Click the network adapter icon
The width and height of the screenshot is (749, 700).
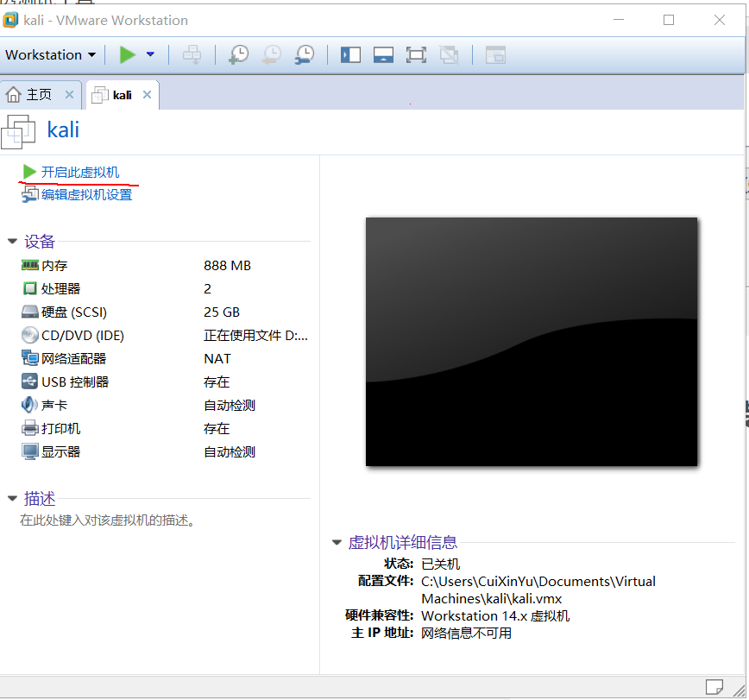[x=29, y=358]
